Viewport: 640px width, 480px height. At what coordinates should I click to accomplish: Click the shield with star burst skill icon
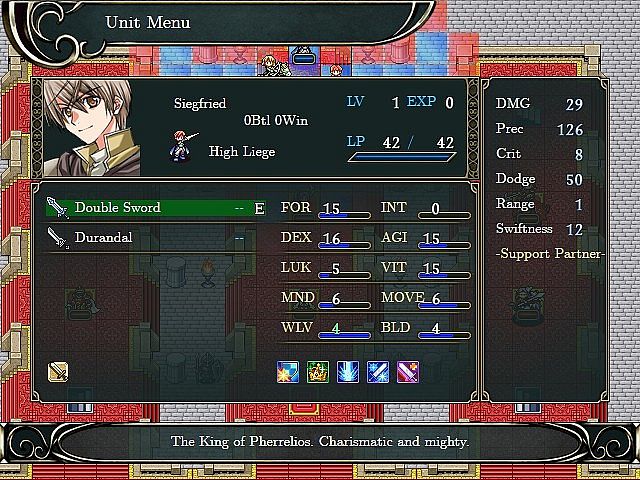point(288,372)
